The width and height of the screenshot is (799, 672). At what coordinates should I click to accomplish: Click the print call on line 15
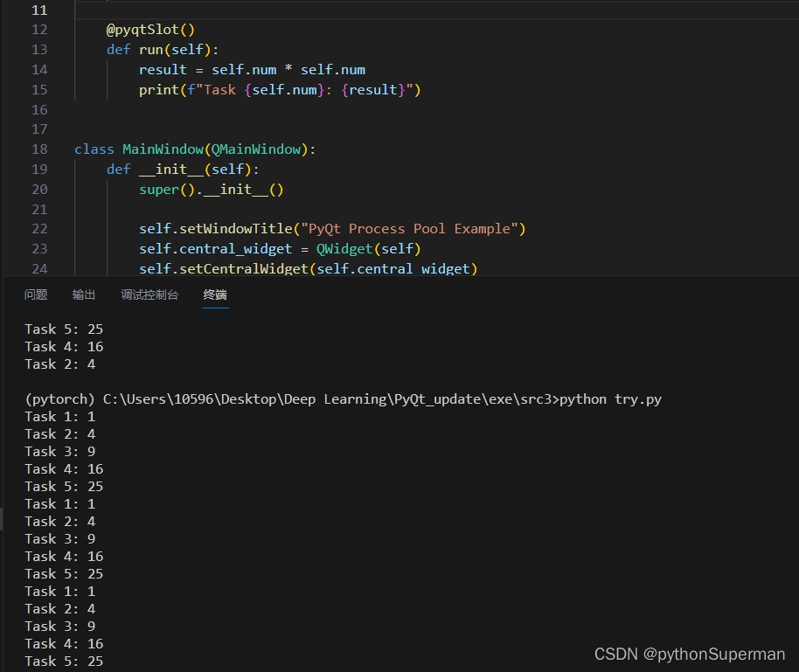(x=159, y=90)
